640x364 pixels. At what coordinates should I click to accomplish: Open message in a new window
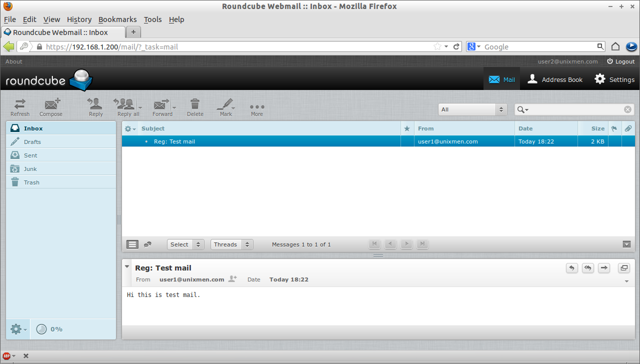click(x=624, y=268)
